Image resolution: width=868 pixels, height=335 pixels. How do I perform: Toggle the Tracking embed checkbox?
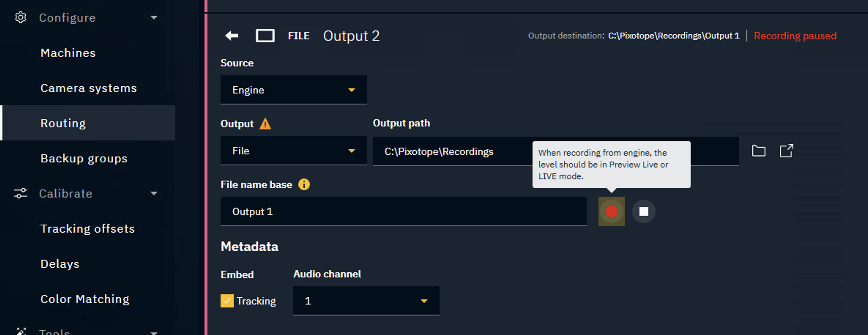point(227,301)
